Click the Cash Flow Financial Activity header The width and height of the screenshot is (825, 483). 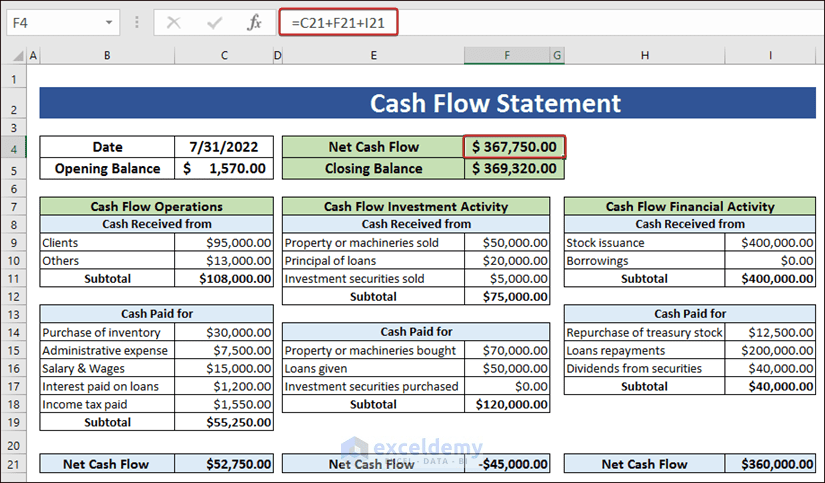(x=690, y=206)
